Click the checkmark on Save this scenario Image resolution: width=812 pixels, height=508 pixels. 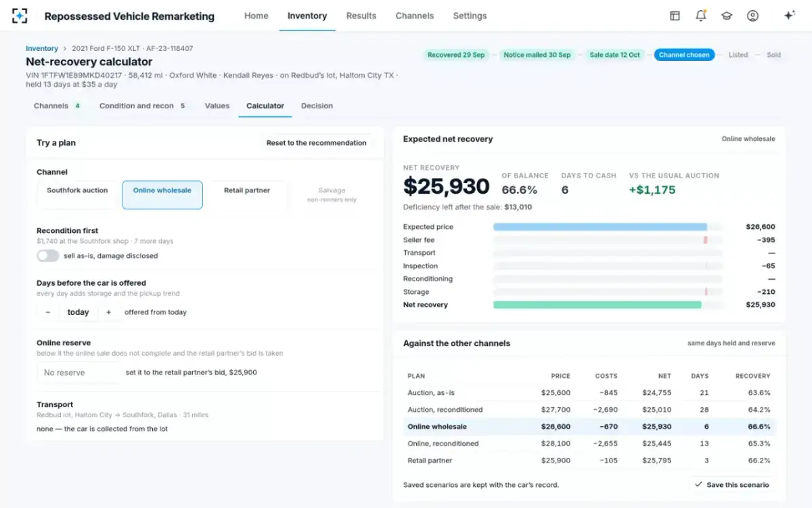click(x=698, y=484)
